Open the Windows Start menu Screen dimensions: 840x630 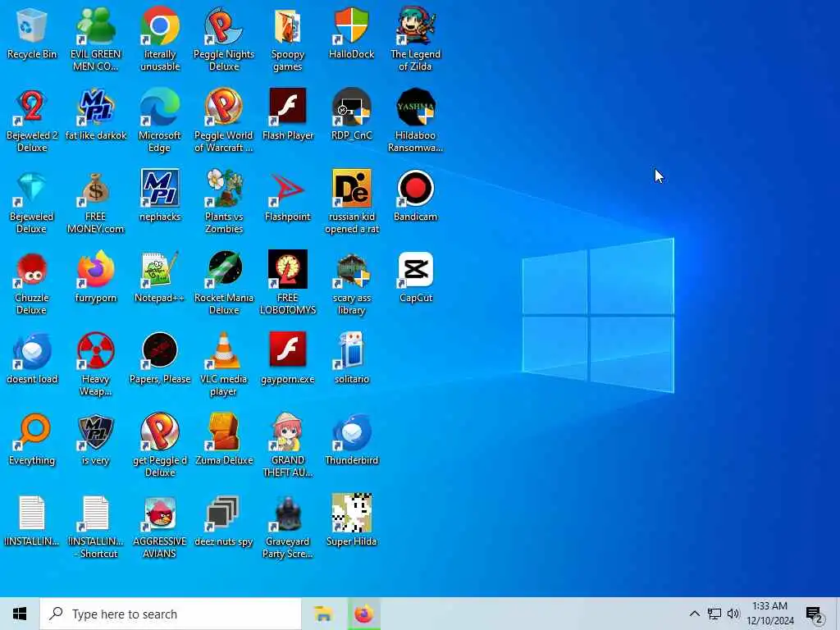20,614
